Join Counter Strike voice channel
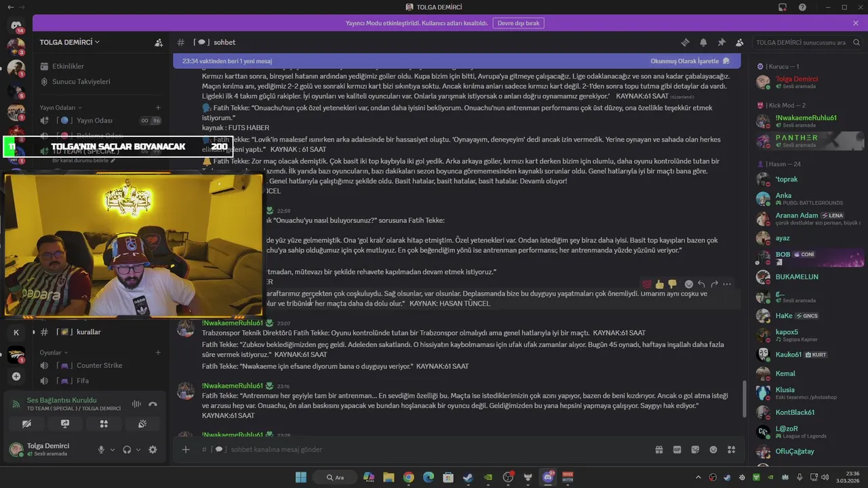The width and height of the screenshot is (868, 488). click(x=100, y=365)
